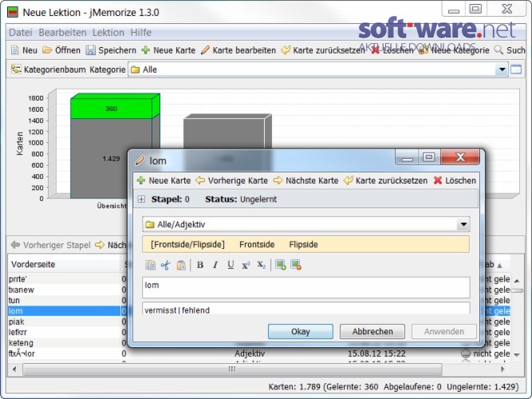
Task: Click the horizontal scrollbar right arrow
Action: pyautogui.click(x=502, y=369)
